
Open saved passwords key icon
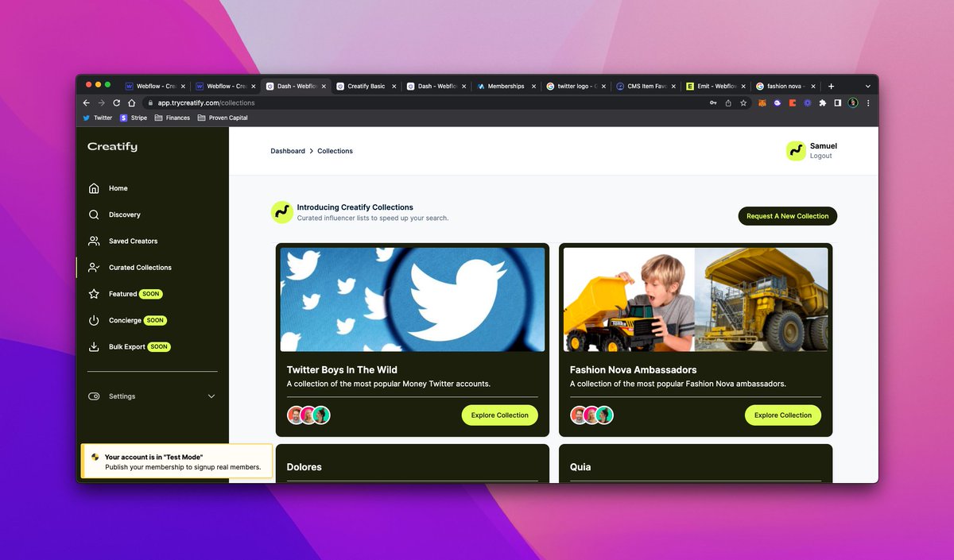click(713, 102)
